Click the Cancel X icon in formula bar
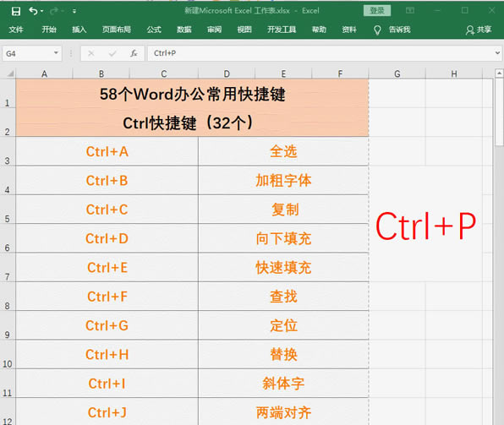The width and height of the screenshot is (504, 425). pos(91,53)
